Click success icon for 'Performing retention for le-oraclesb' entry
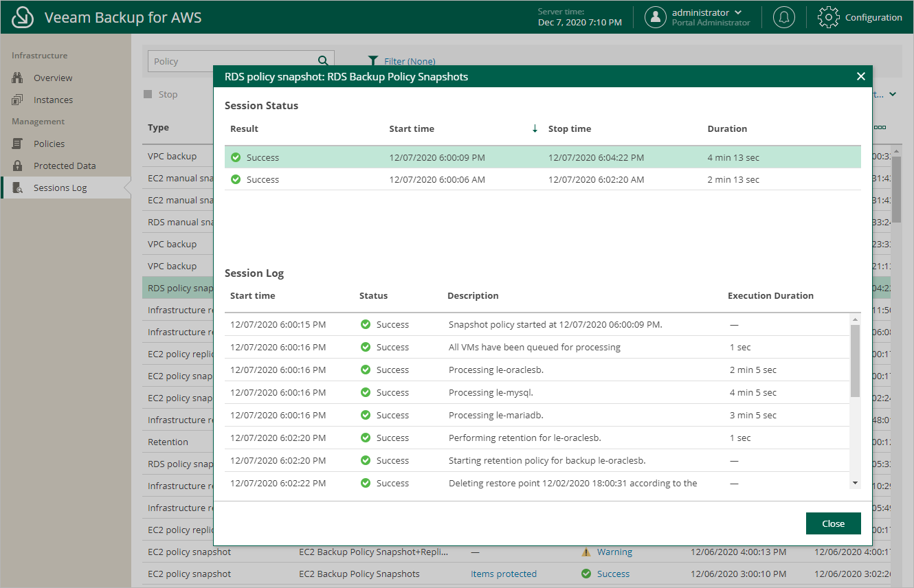 click(366, 438)
